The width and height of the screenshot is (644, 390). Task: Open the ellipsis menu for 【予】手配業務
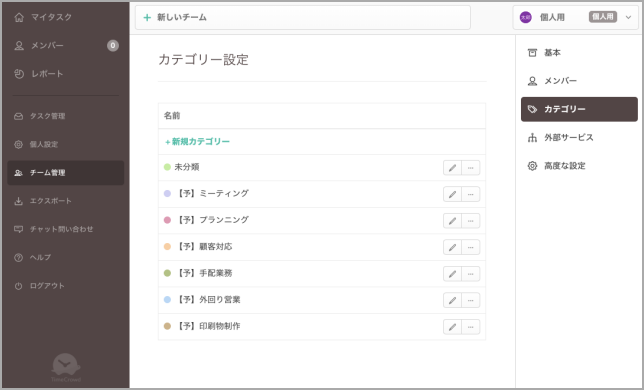click(471, 274)
